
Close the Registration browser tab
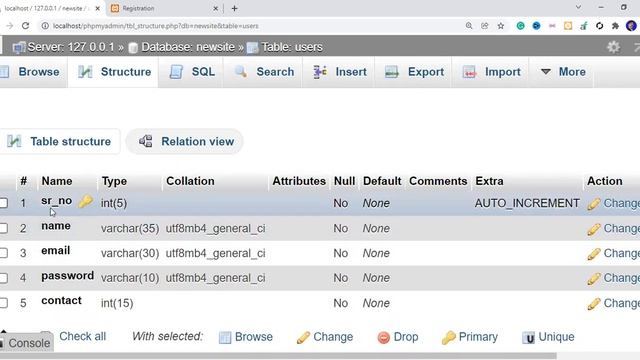216,8
